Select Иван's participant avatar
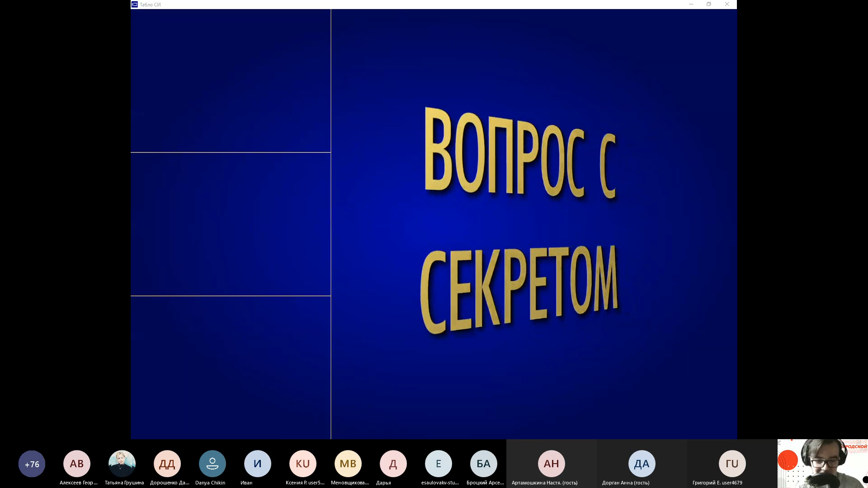The height and width of the screenshot is (488, 868). (x=257, y=464)
